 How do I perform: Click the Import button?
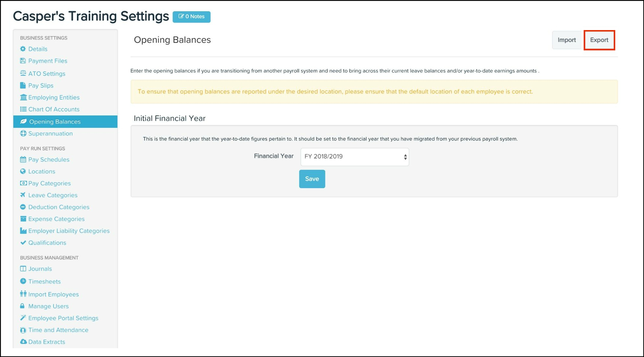pyautogui.click(x=567, y=40)
